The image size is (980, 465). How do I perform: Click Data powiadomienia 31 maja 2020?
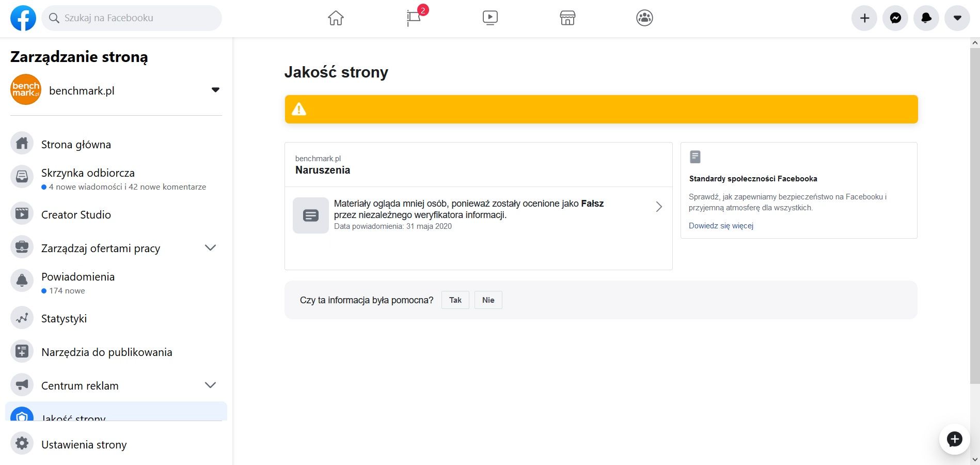[x=393, y=226]
